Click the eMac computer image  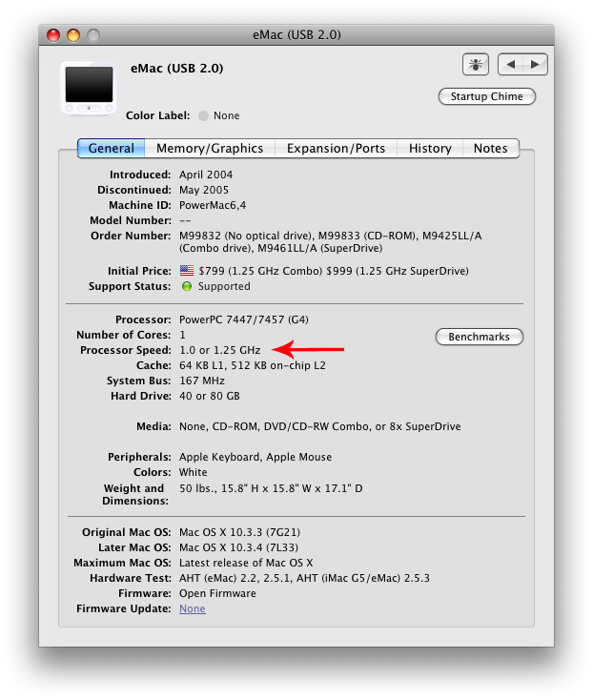[90, 89]
